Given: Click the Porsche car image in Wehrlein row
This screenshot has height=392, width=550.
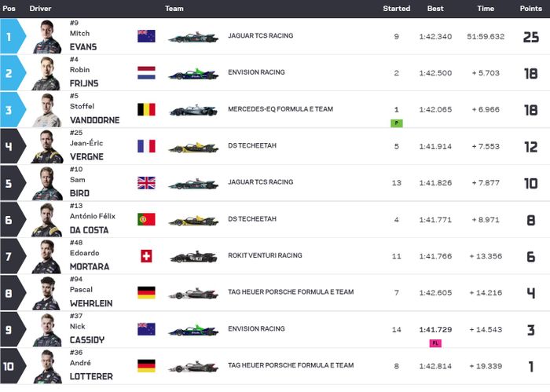Looking at the screenshot, I should point(193,294).
